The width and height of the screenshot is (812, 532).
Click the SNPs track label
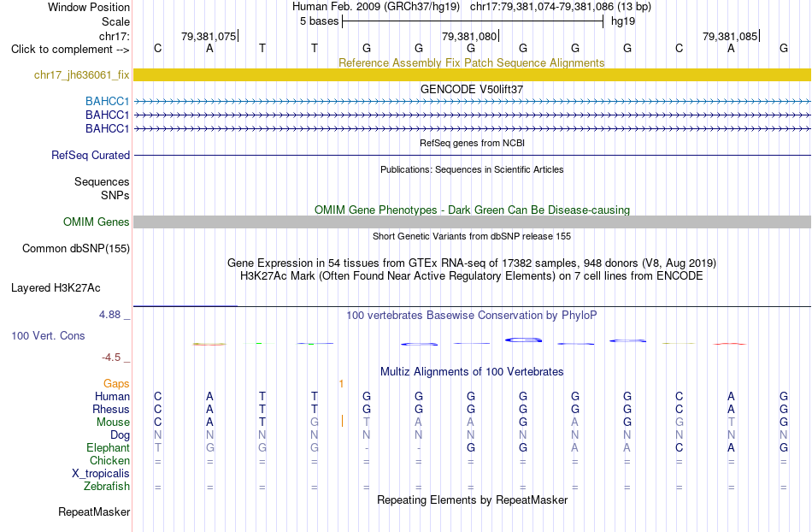click(115, 195)
